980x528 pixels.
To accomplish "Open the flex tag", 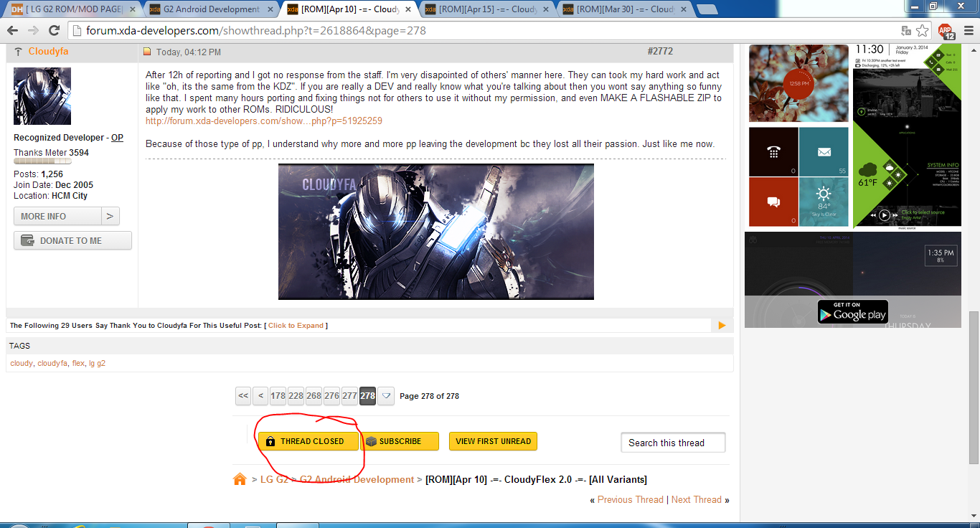I will pyautogui.click(x=78, y=363).
